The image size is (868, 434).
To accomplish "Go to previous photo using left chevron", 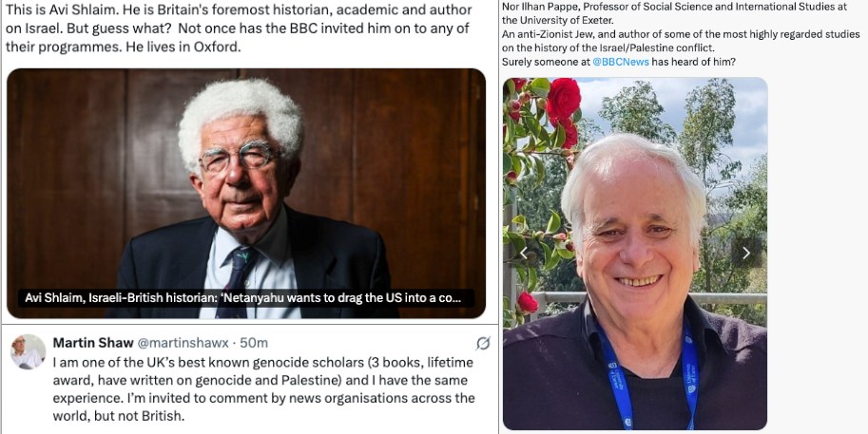I will coord(524,254).
